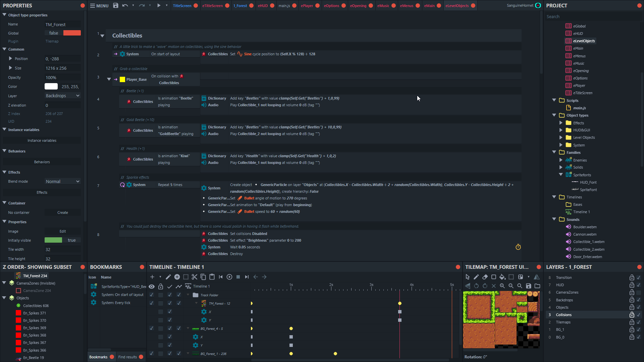The height and width of the screenshot is (362, 644).
Task: Cut selection with timeline scissors icon
Action: [x=195, y=277]
